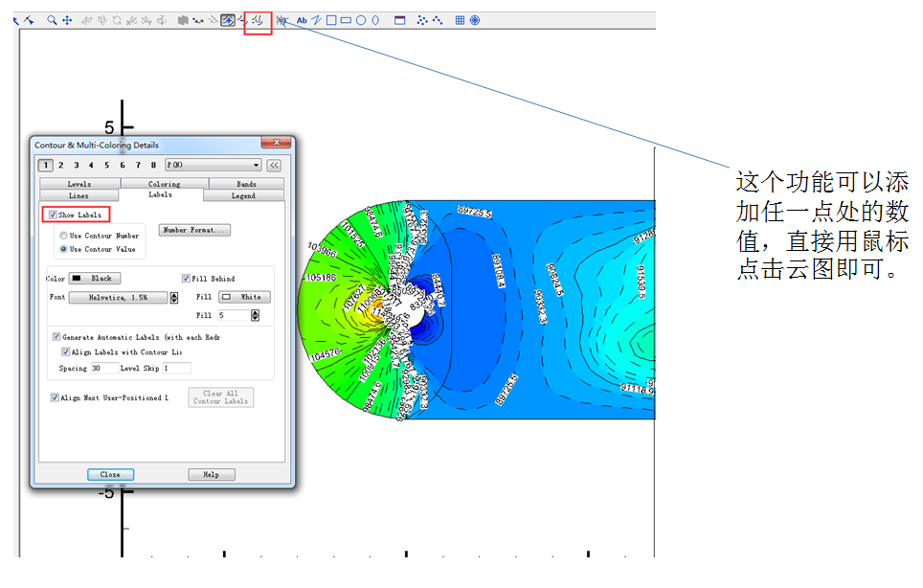Switch to contour group 3
Image resolution: width=923 pixels, height=588 pixels.
click(x=76, y=166)
